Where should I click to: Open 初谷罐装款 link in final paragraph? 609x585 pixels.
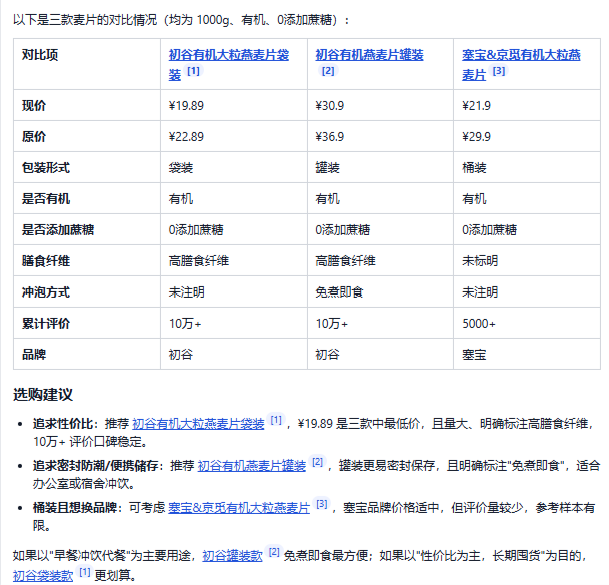tap(232, 556)
